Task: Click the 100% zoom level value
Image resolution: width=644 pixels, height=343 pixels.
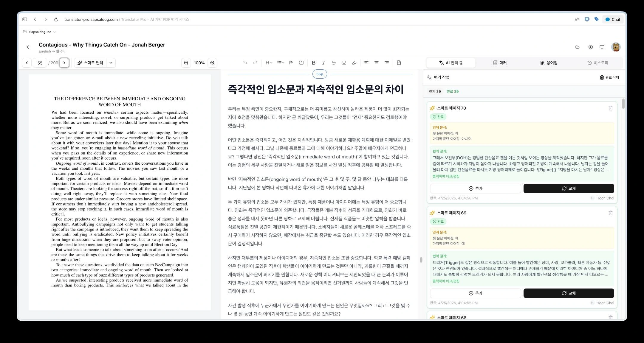Action: [x=199, y=63]
